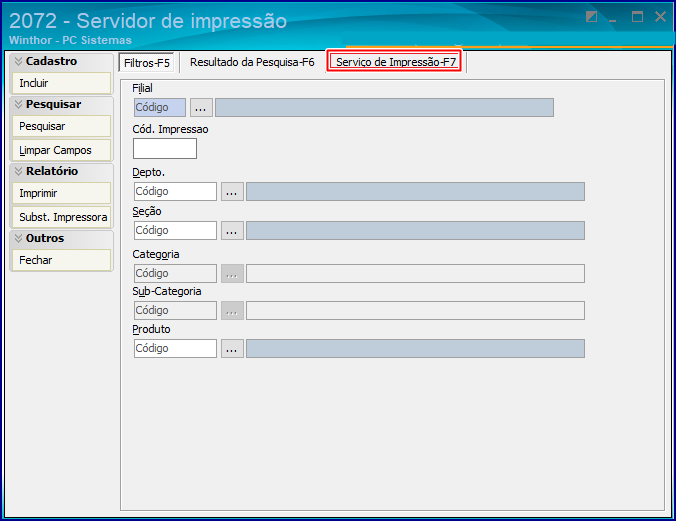Click the Pesquisar button
Image resolution: width=676 pixels, height=521 pixels.
tap(62, 126)
